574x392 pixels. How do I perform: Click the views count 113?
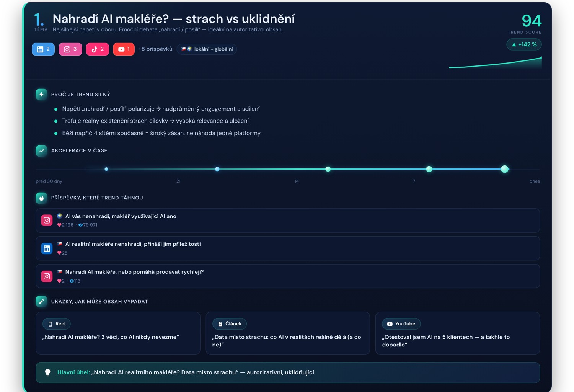(x=75, y=281)
